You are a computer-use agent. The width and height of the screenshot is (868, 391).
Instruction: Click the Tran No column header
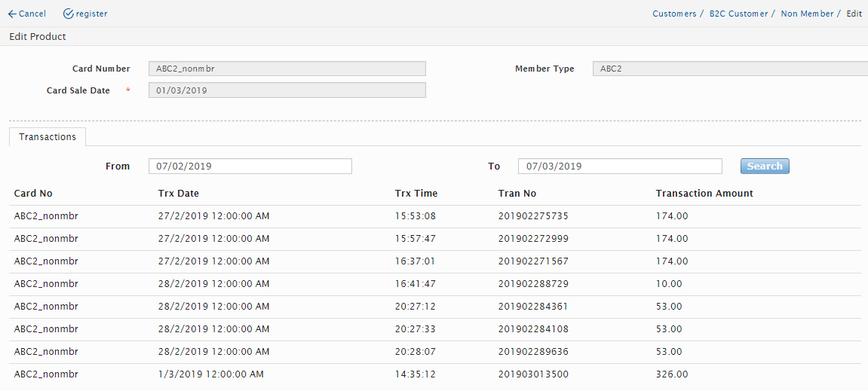pos(517,194)
